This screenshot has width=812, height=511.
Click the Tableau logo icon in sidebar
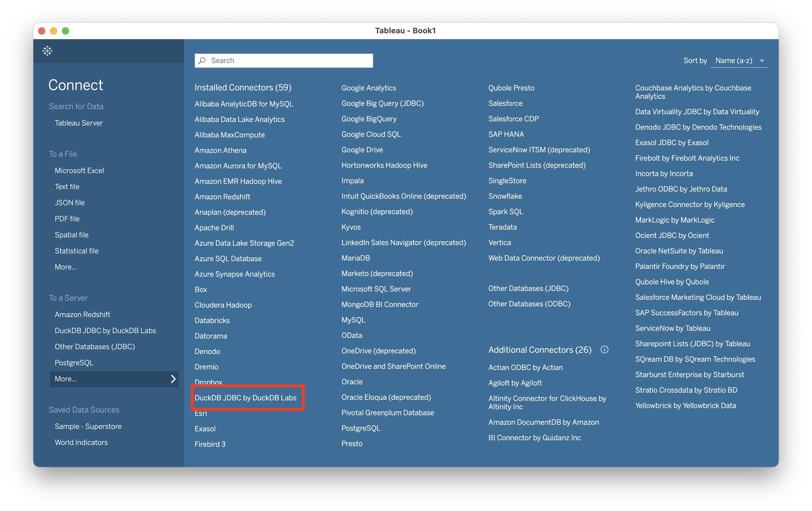pyautogui.click(x=47, y=51)
